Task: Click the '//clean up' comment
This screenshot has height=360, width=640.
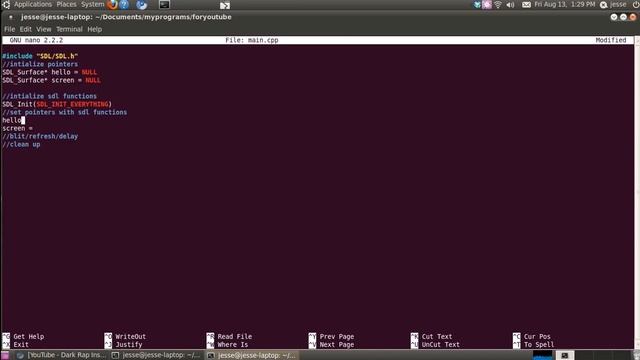Action: (x=21, y=144)
